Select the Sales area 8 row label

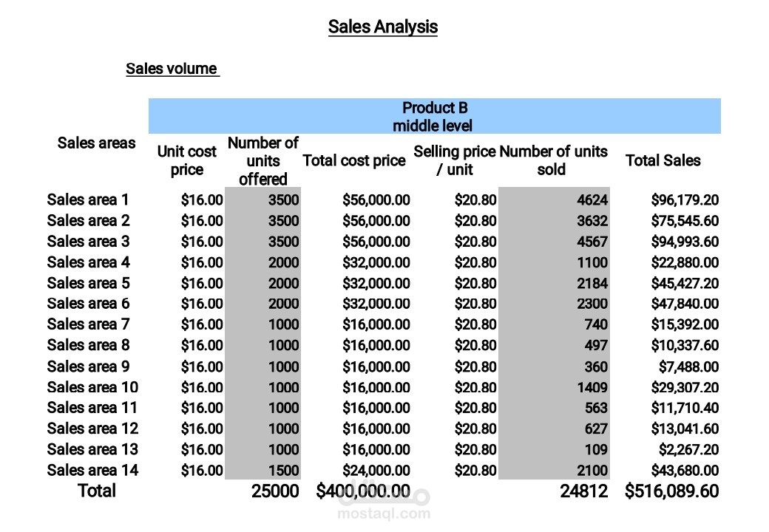pyautogui.click(x=88, y=345)
